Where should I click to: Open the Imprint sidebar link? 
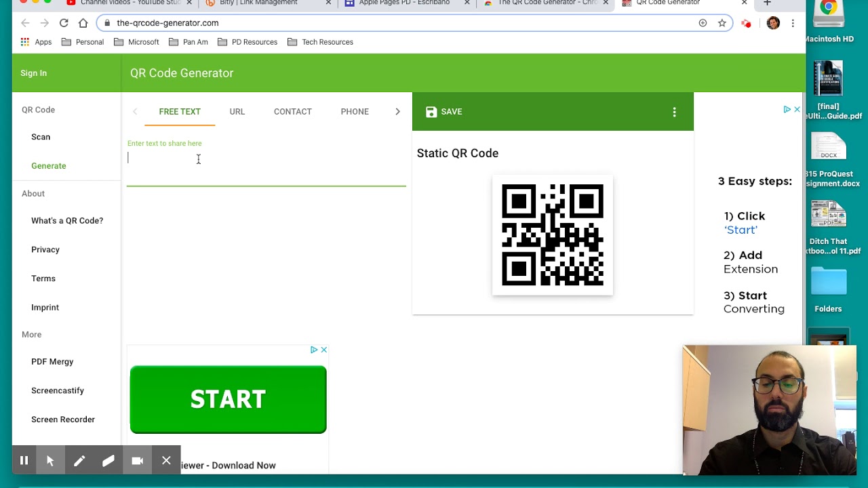45,308
